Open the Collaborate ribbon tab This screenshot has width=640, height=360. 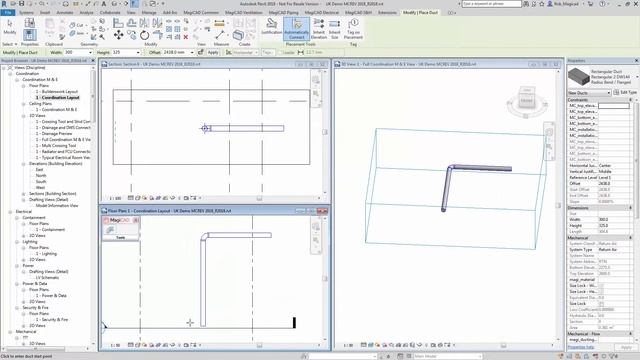[110, 13]
